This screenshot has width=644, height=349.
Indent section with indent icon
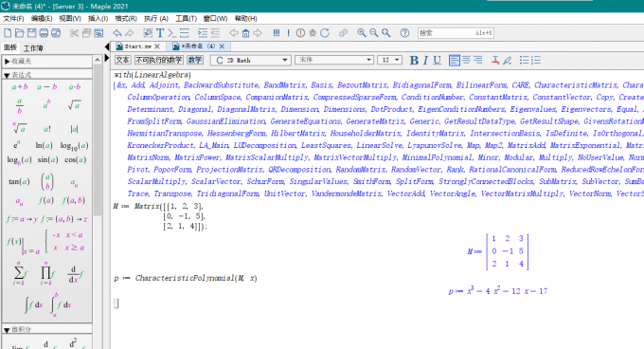(x=203, y=33)
